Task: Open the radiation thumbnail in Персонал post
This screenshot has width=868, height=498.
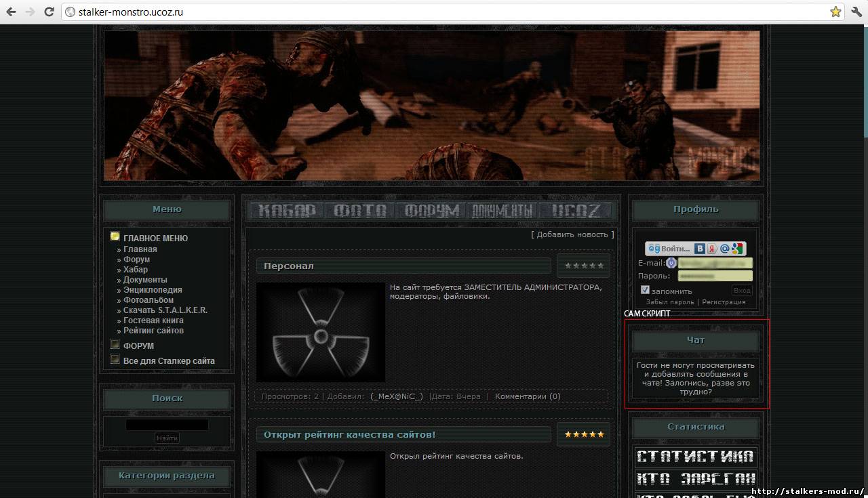Action: point(321,332)
